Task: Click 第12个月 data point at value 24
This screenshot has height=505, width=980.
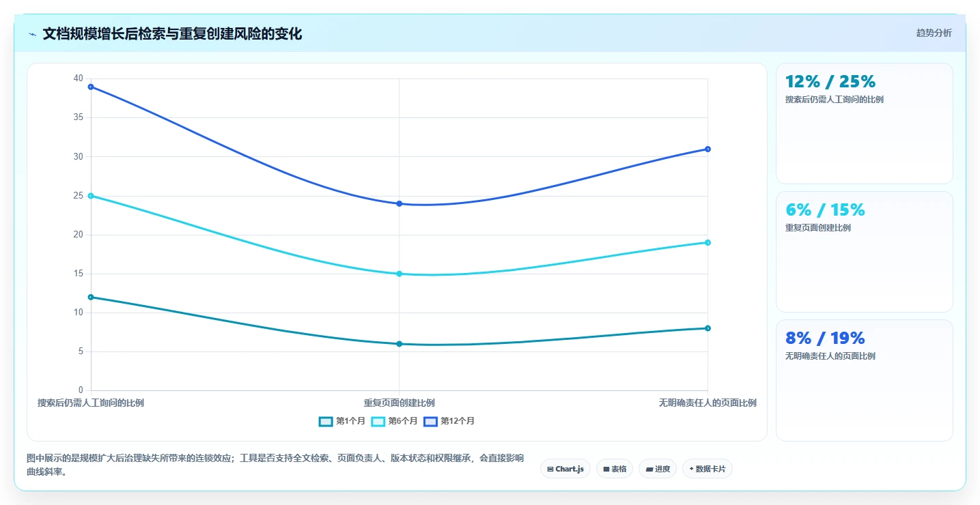Action: 400,203
